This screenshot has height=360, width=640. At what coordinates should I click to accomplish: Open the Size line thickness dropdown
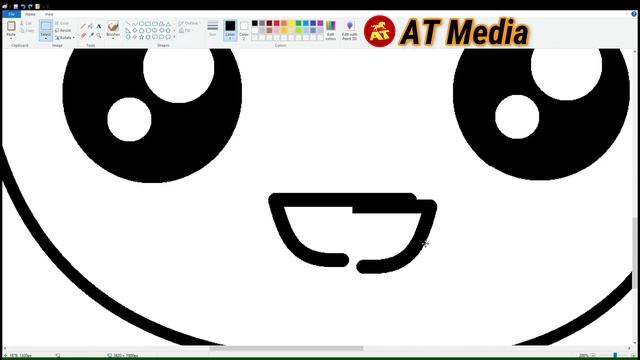[x=213, y=30]
